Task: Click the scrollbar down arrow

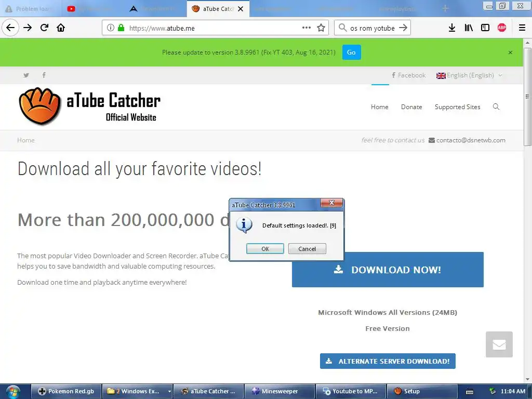Action: 528,379
